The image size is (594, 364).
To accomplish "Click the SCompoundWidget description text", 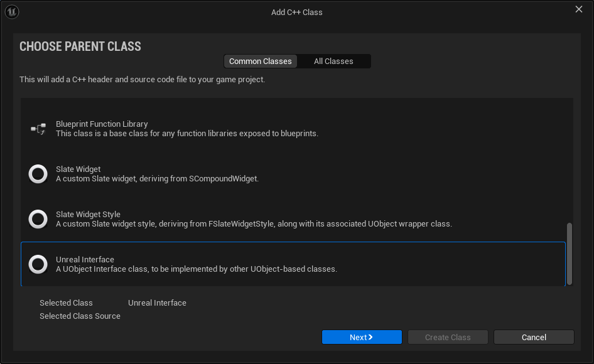I will coord(157,178).
